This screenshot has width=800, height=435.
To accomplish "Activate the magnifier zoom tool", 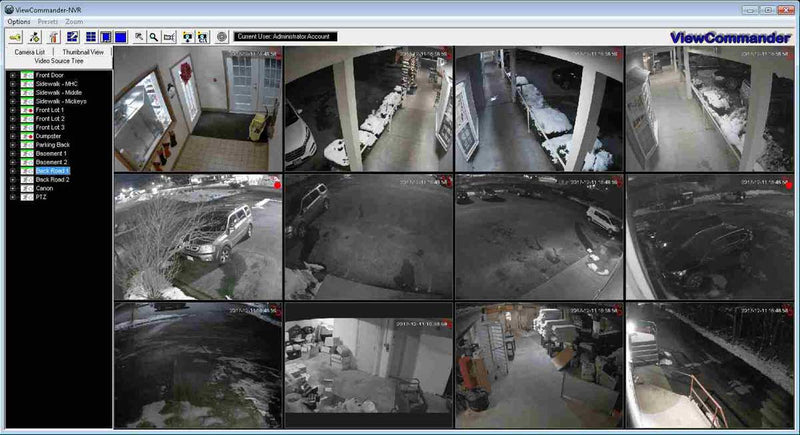I will tap(154, 36).
